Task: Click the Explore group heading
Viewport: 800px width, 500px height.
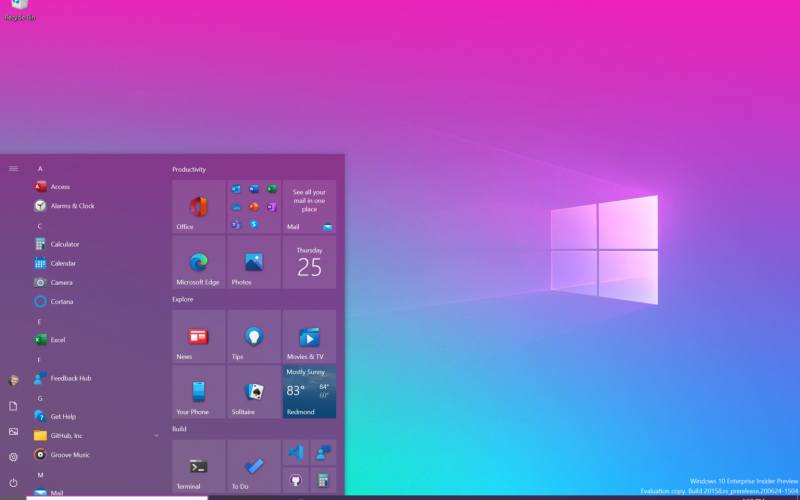Action: click(183, 299)
